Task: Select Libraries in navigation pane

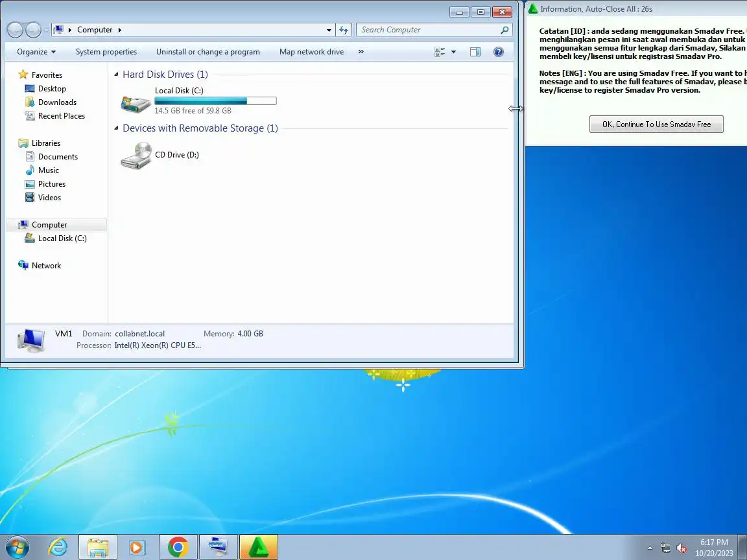Action: 46,143
